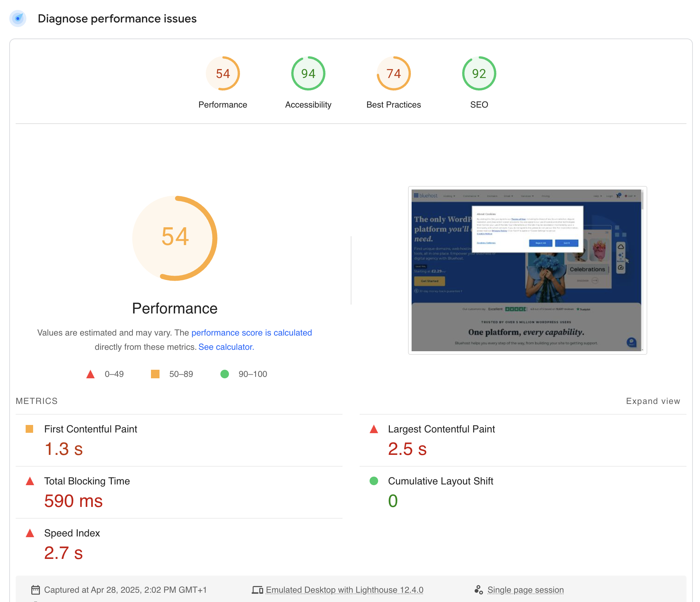Click the devices icon by Emulated Desktop
Screen dimensions: 700x602
click(x=257, y=590)
